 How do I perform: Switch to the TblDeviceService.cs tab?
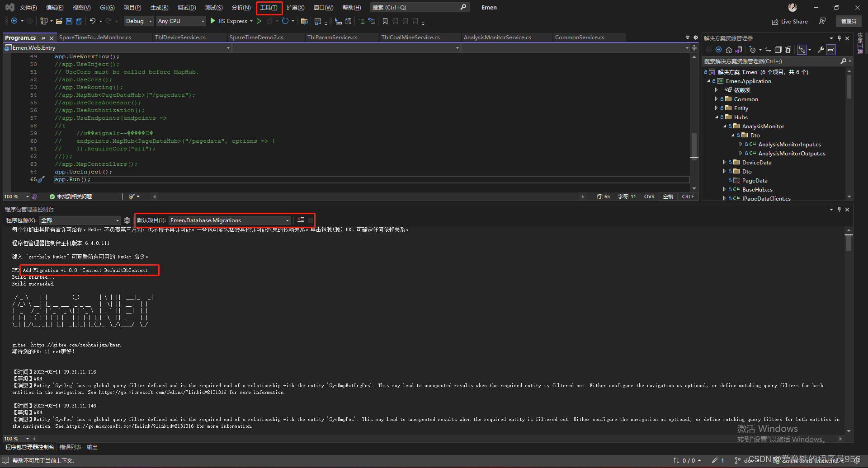pos(179,37)
